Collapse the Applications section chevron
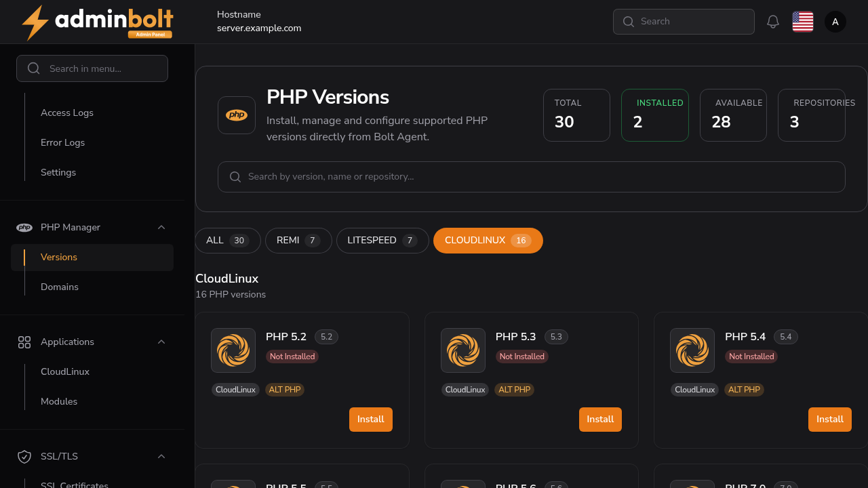868x488 pixels. [x=161, y=342]
